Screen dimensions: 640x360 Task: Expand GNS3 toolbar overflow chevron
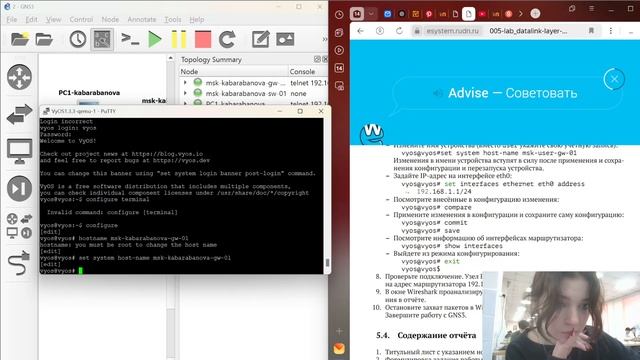324,39
